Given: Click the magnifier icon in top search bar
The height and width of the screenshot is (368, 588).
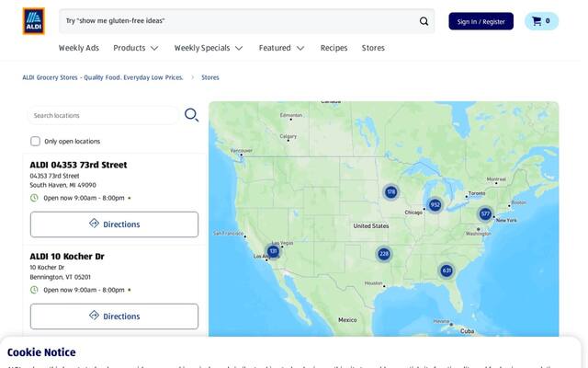Looking at the screenshot, I should point(424,21).
